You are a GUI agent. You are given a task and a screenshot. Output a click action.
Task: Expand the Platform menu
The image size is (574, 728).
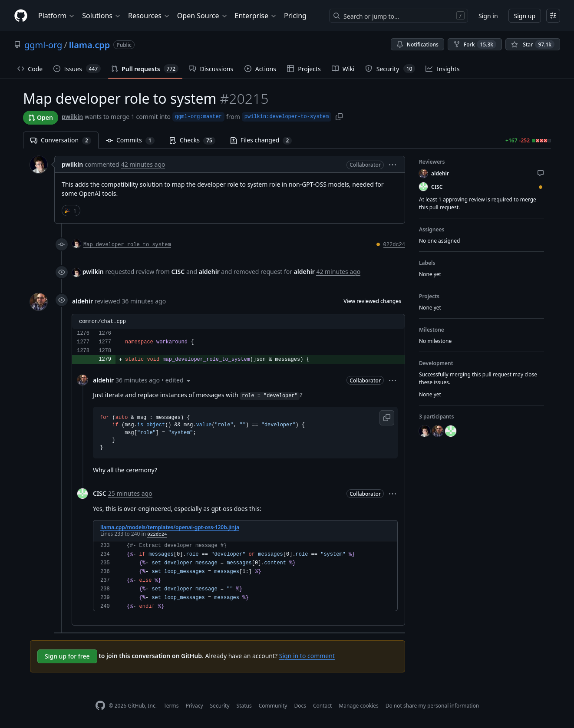[x=56, y=16]
